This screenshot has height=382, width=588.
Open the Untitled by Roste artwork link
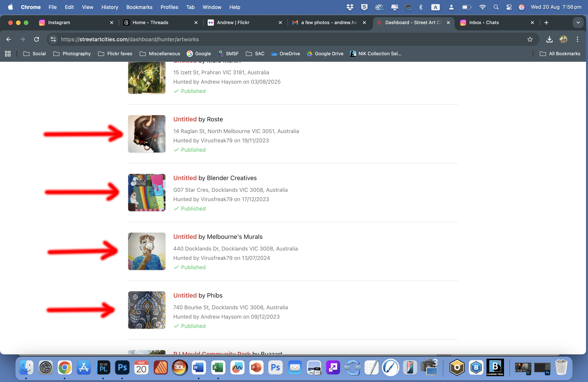click(185, 119)
